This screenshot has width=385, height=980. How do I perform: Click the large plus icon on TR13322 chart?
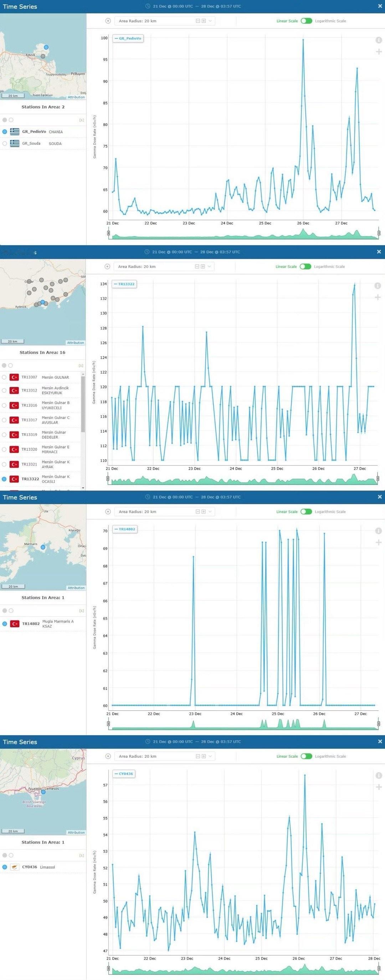click(378, 297)
